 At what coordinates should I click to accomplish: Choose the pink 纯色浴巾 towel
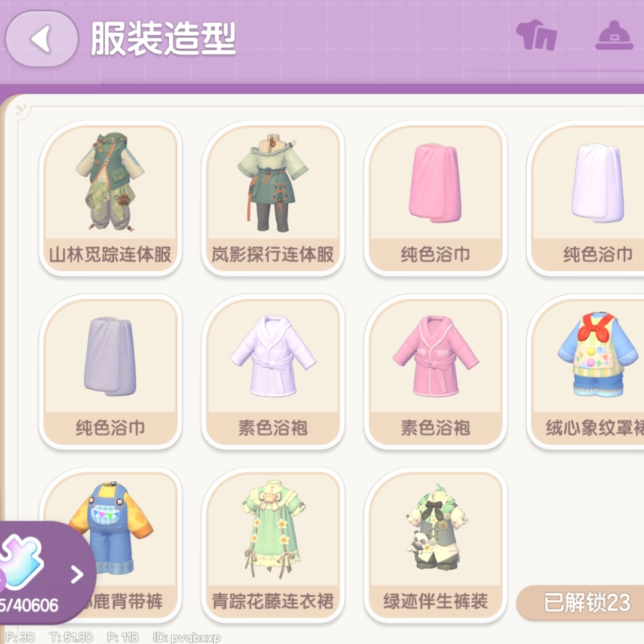click(x=435, y=199)
